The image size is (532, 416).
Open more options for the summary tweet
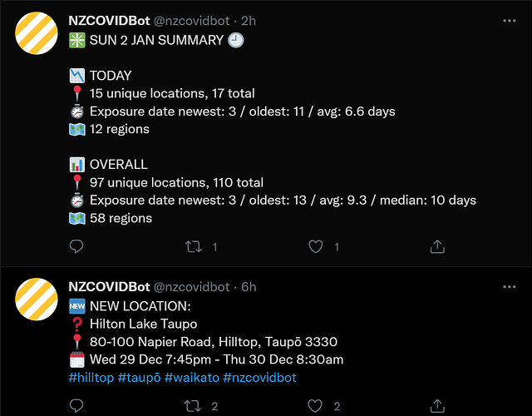[510, 19]
